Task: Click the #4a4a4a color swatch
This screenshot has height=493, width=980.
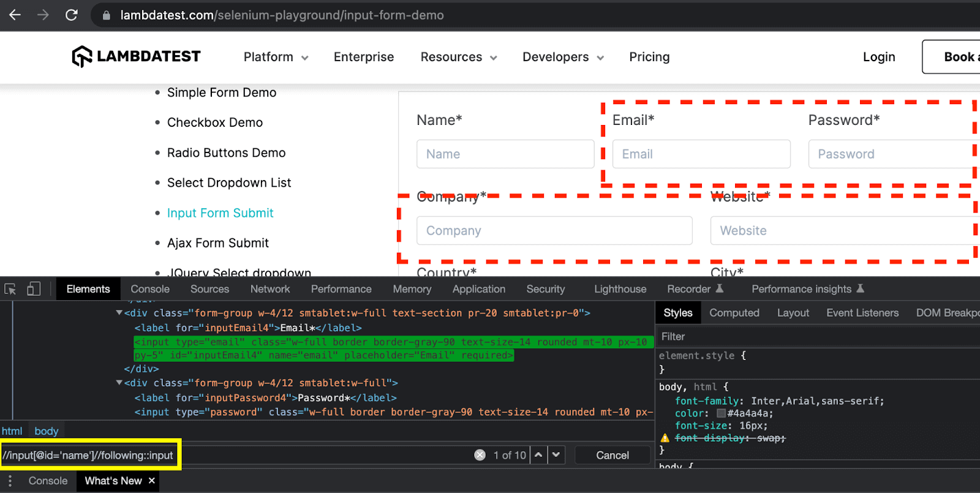Action: click(x=721, y=413)
